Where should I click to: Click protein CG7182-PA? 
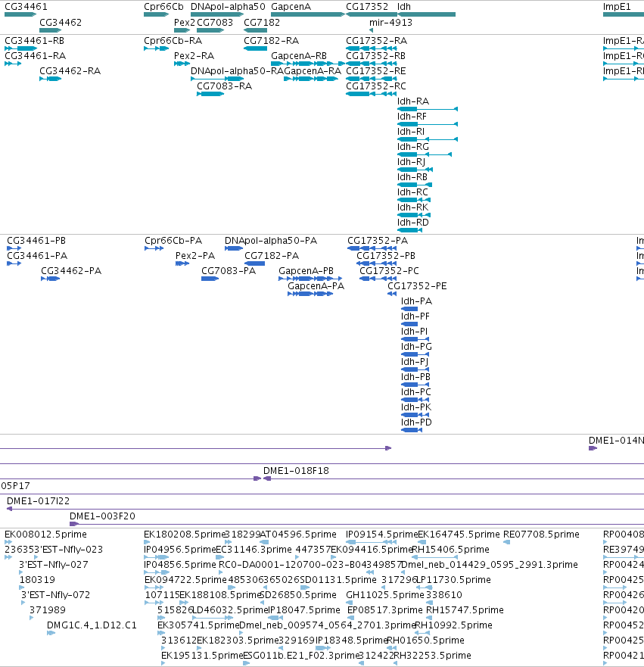pyautogui.click(x=254, y=263)
